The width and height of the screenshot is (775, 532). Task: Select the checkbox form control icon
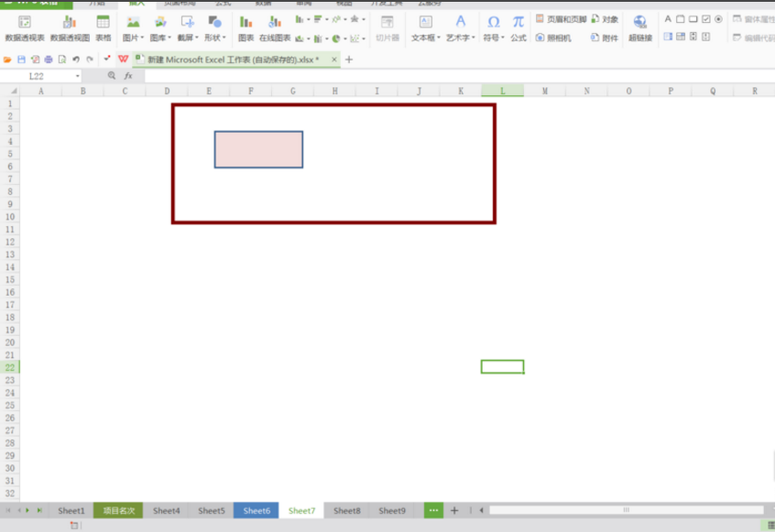pos(705,19)
